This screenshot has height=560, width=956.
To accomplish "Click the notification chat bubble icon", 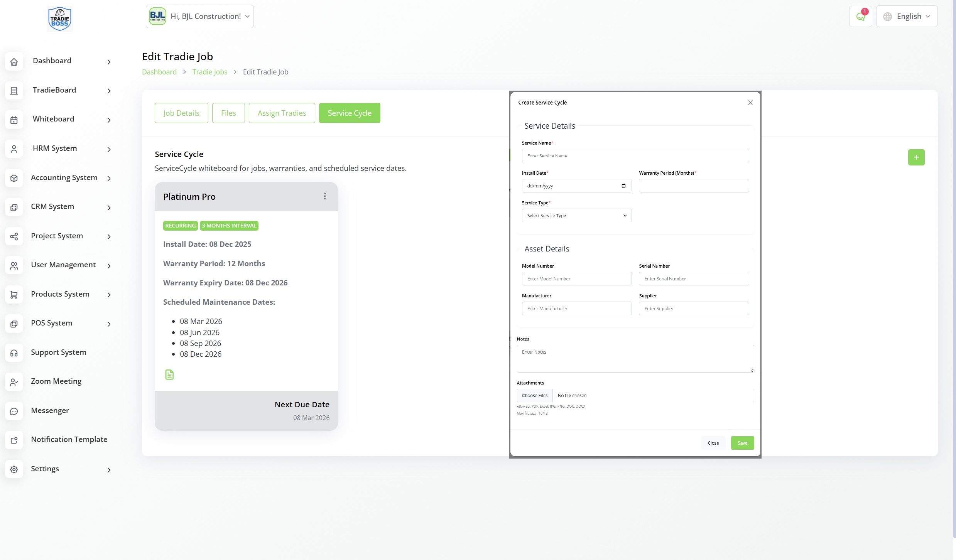I will 860,17.
